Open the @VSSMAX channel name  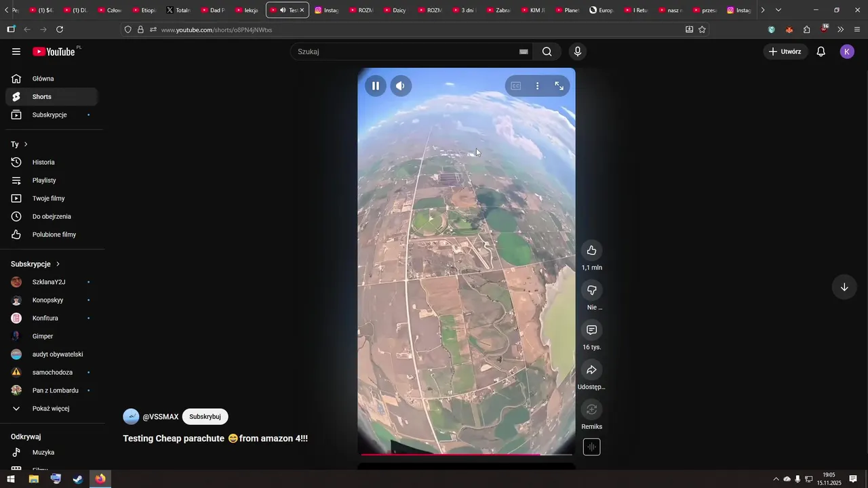(x=161, y=417)
